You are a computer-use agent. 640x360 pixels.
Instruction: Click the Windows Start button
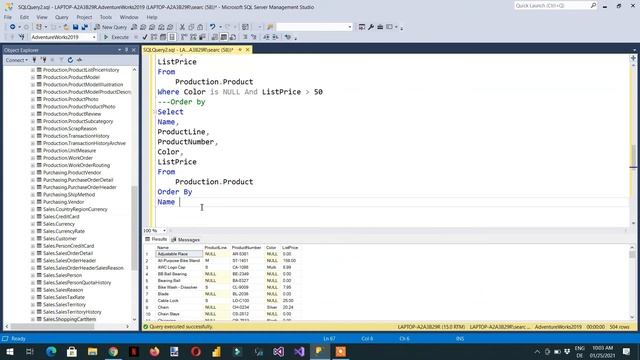click(x=10, y=351)
